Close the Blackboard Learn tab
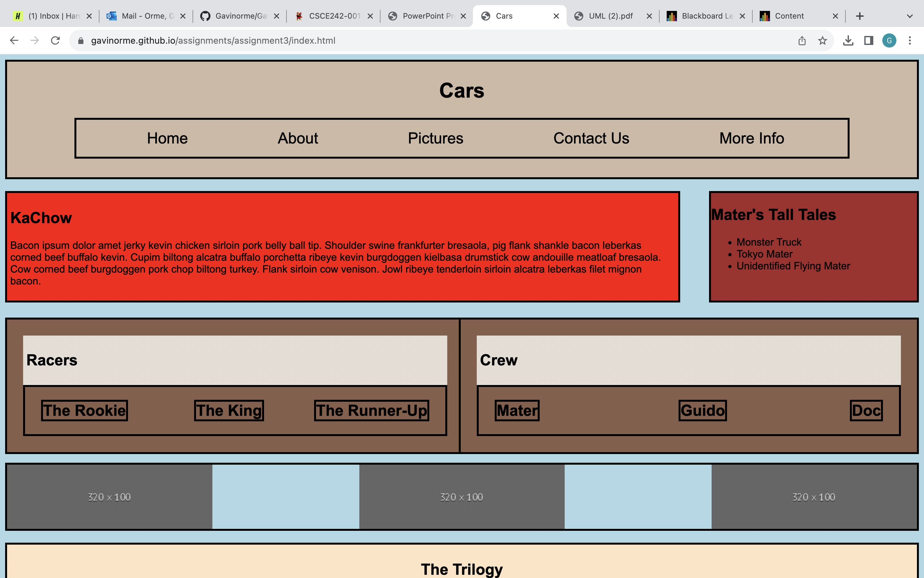Screen dimensions: 924x578 pyautogui.click(x=742, y=16)
